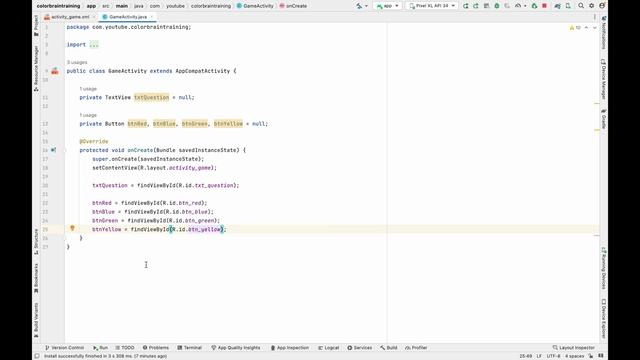Open the Problems tool window
640x360 pixels.
click(156, 348)
